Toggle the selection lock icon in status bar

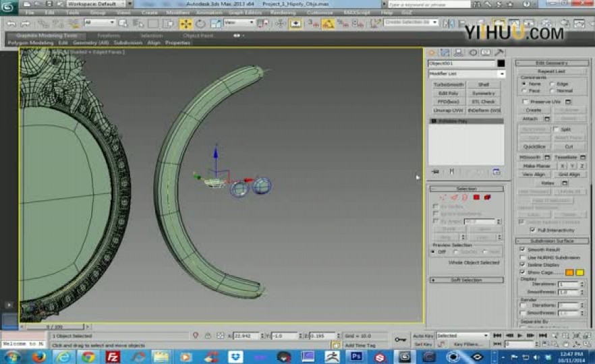208,336
